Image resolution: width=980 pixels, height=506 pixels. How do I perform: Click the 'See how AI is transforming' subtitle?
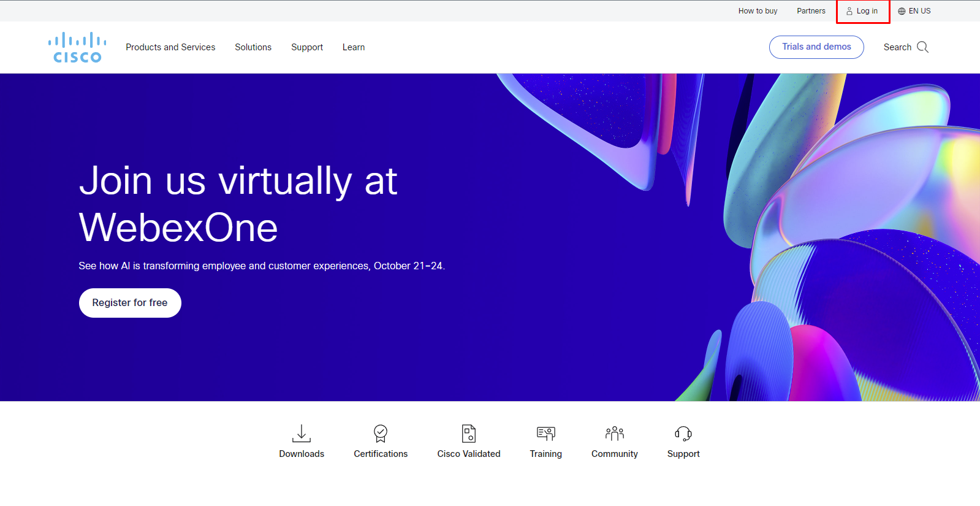pos(262,266)
